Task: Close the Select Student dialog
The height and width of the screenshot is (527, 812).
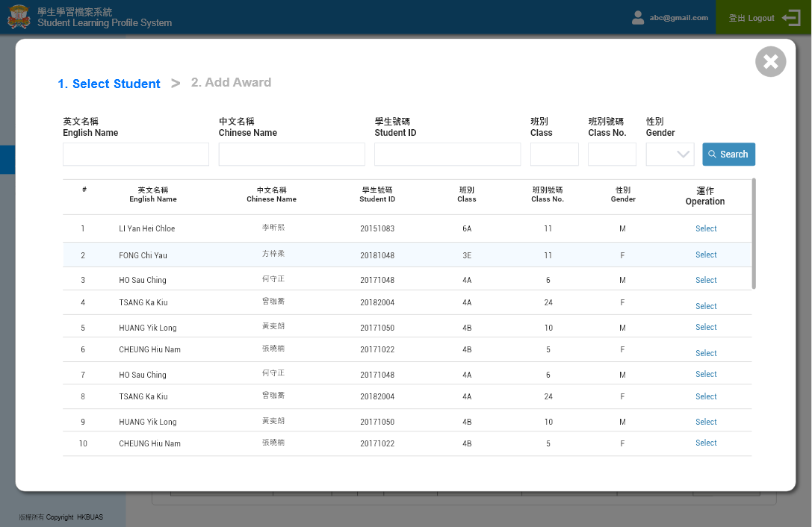Action: (770, 62)
